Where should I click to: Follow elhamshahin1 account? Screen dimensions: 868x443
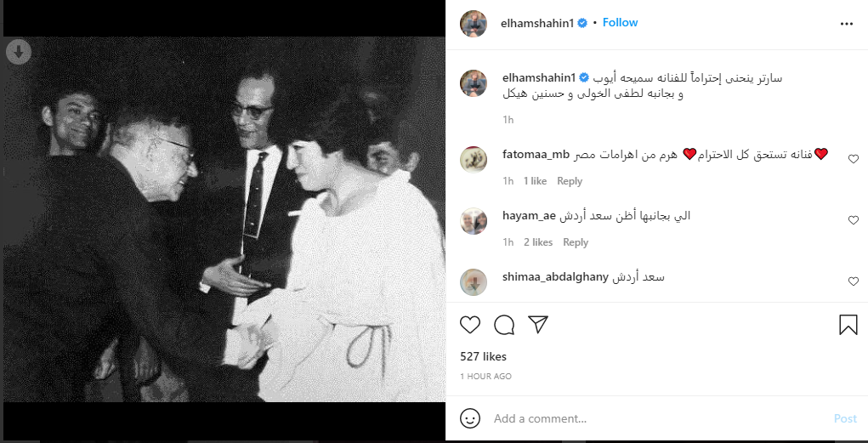[x=620, y=23]
